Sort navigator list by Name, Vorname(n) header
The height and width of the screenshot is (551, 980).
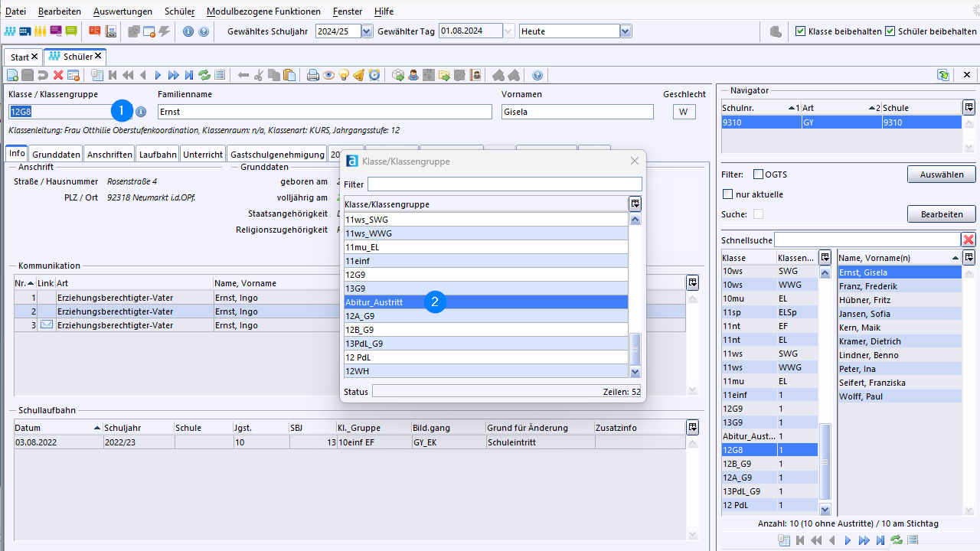899,258
